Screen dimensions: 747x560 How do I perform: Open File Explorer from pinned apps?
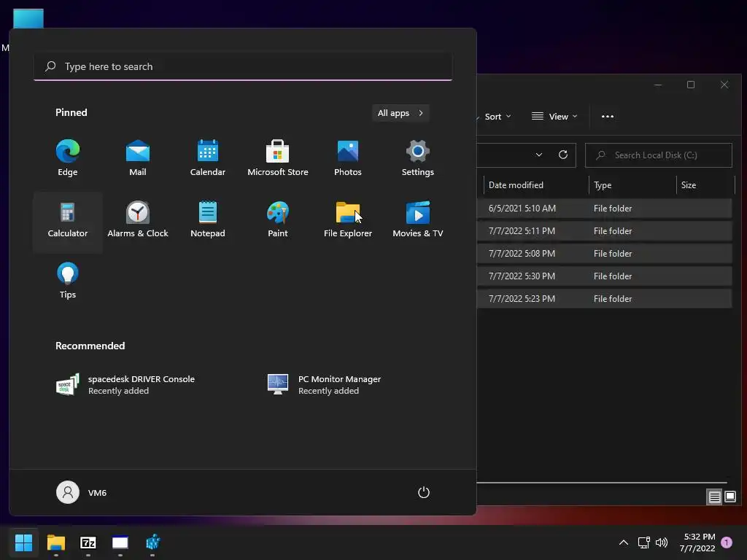point(348,220)
